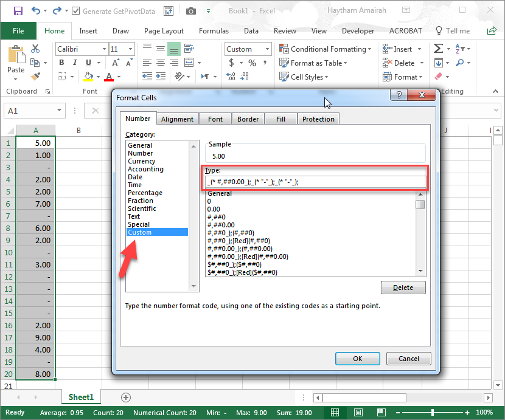
Task: Click the Wrap Text icon
Action: click(189, 49)
